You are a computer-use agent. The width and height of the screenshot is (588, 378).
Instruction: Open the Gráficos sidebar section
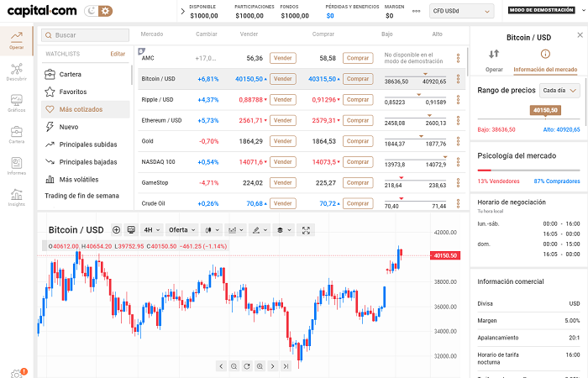tap(17, 103)
